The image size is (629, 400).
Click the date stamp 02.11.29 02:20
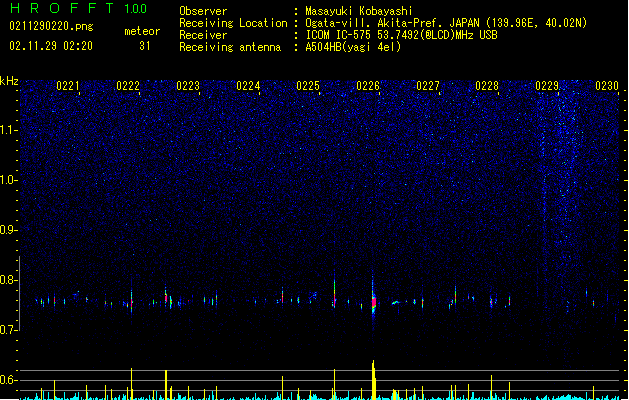pyautogui.click(x=51, y=46)
